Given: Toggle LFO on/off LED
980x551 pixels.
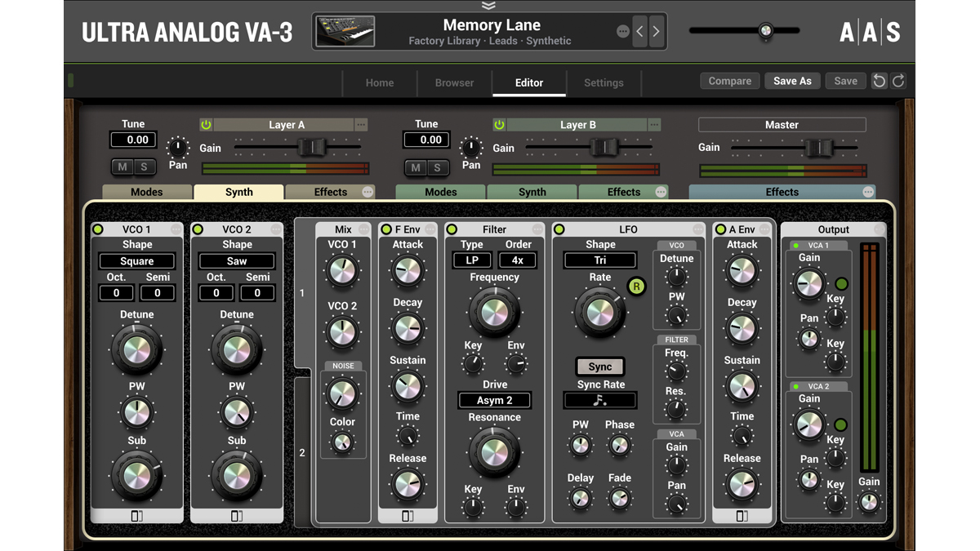Looking at the screenshot, I should tap(559, 229).
